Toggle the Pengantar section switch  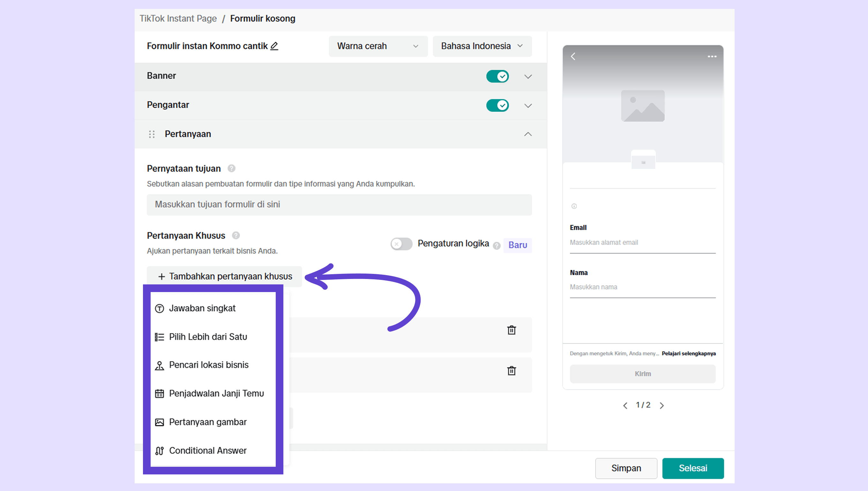click(498, 105)
